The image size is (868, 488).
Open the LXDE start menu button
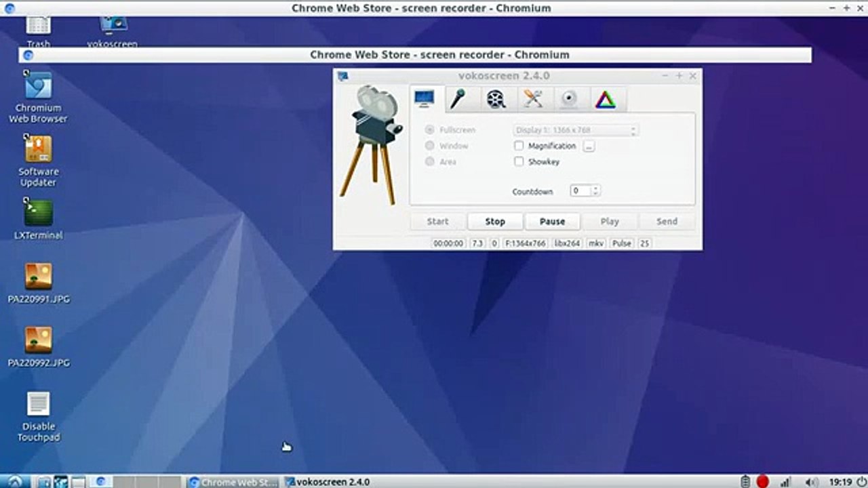15,482
